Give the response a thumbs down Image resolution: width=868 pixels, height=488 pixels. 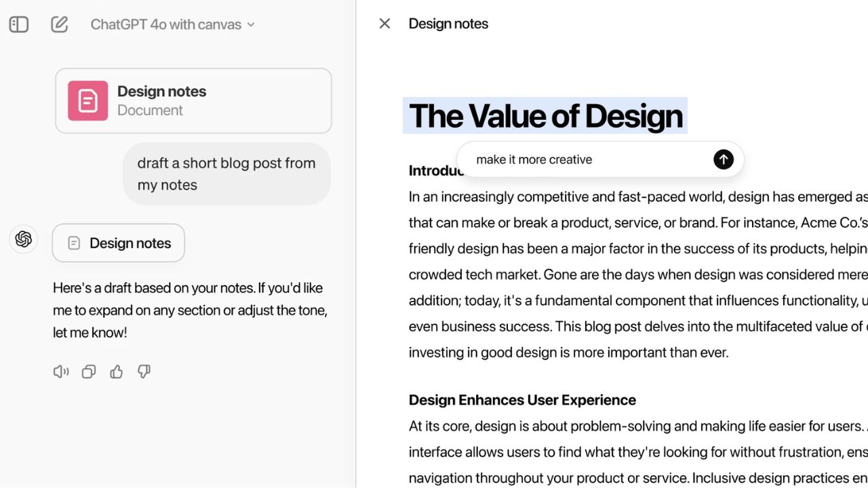[144, 371]
